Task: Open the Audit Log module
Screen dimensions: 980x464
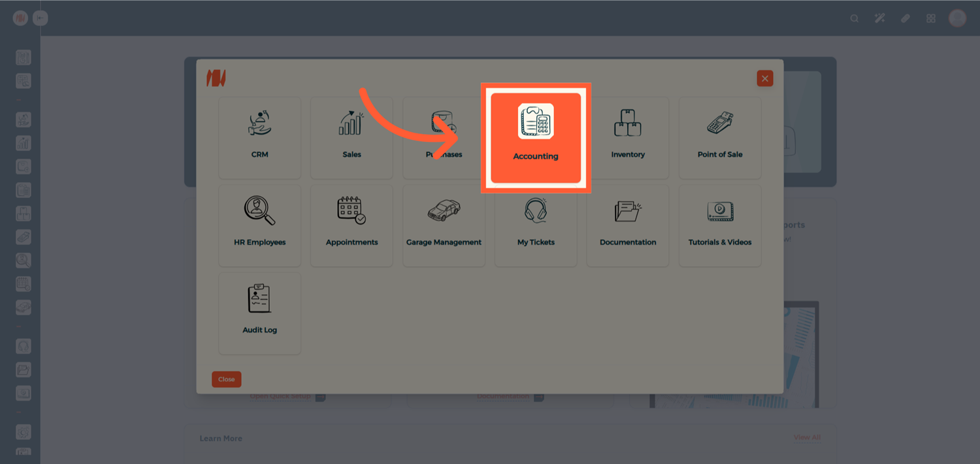Action: (x=259, y=312)
